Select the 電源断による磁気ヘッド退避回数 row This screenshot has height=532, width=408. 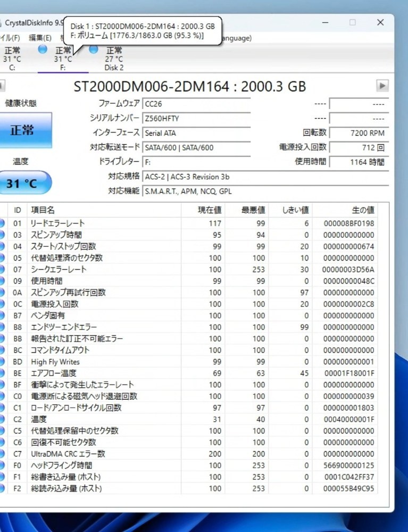coord(188,396)
